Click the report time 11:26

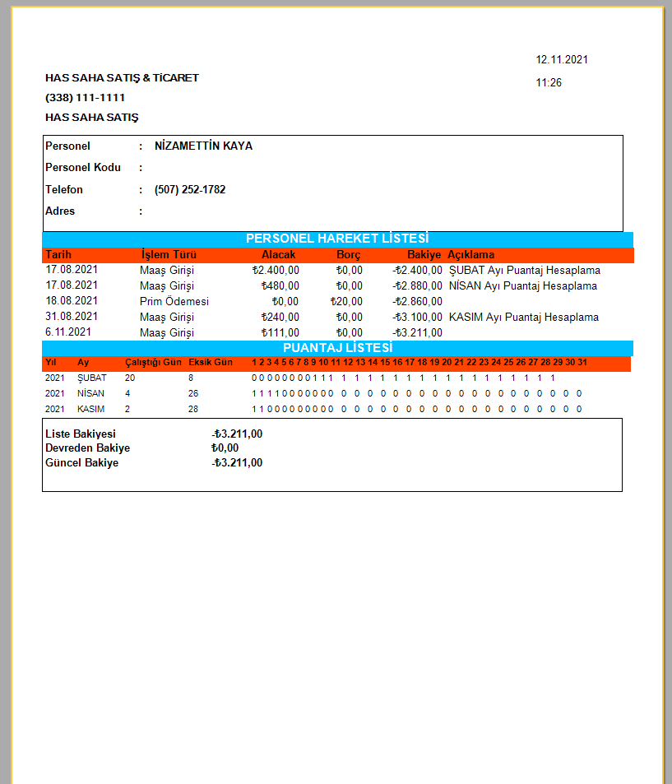coord(549,83)
